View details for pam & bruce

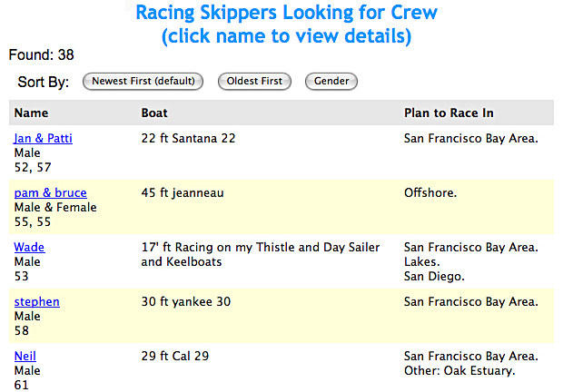click(x=50, y=193)
